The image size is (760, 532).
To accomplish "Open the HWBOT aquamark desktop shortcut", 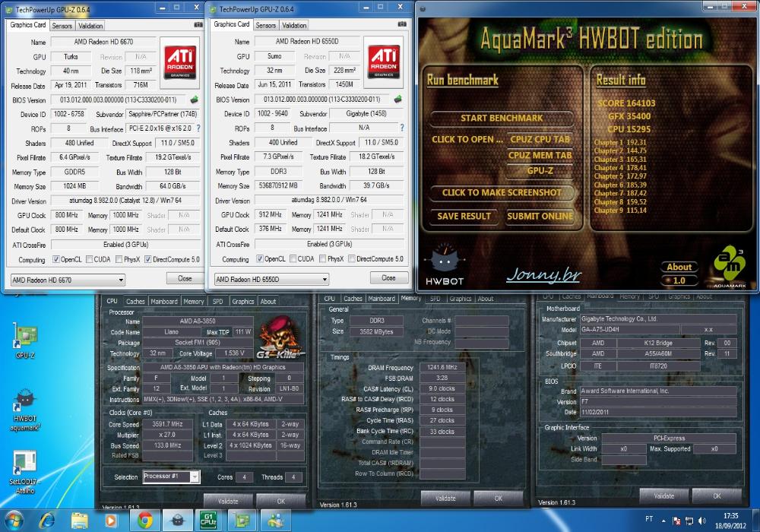I will point(25,411).
